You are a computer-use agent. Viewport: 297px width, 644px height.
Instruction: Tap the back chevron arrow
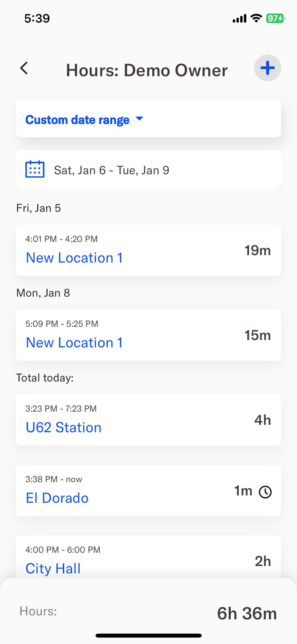[24, 68]
